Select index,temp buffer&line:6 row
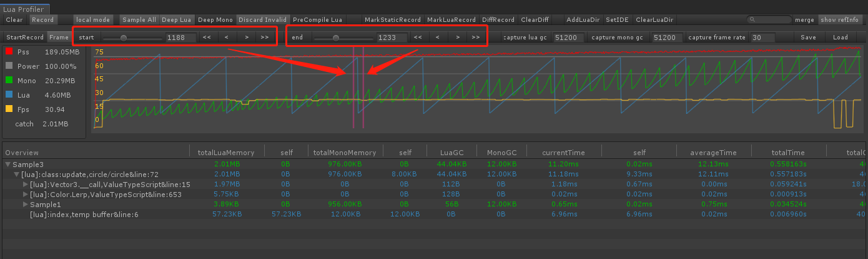Viewport: 868px width, 259px height. pos(433,215)
